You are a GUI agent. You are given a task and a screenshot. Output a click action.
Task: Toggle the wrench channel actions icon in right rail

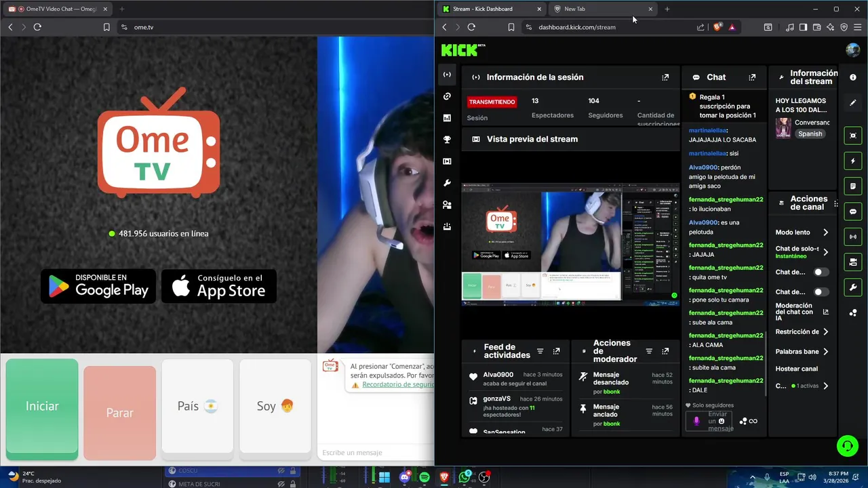[853, 287]
